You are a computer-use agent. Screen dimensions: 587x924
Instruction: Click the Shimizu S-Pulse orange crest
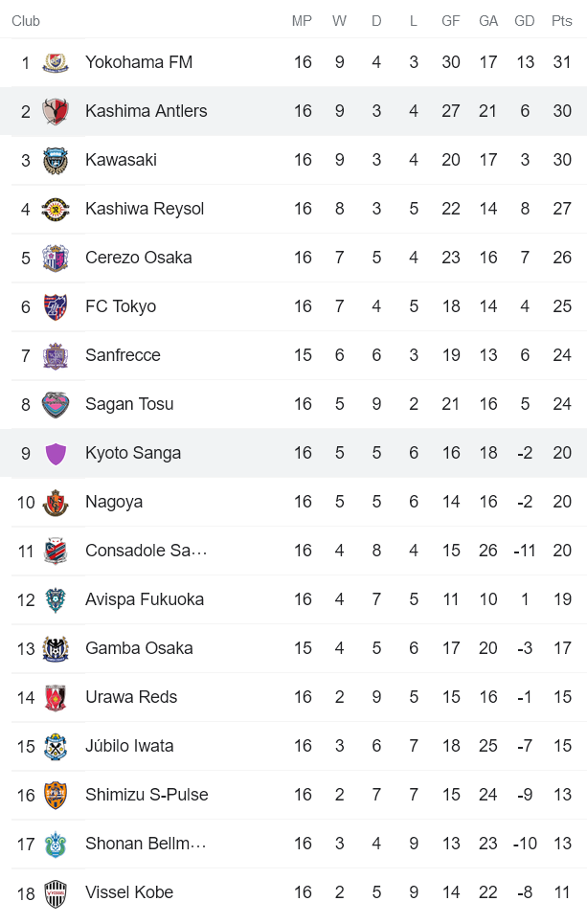pos(56,794)
